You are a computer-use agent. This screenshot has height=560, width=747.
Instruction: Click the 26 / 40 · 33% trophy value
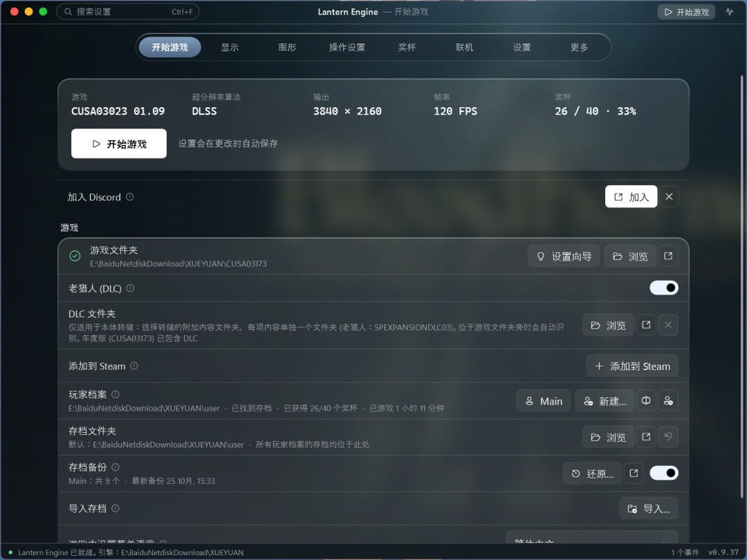[596, 111]
